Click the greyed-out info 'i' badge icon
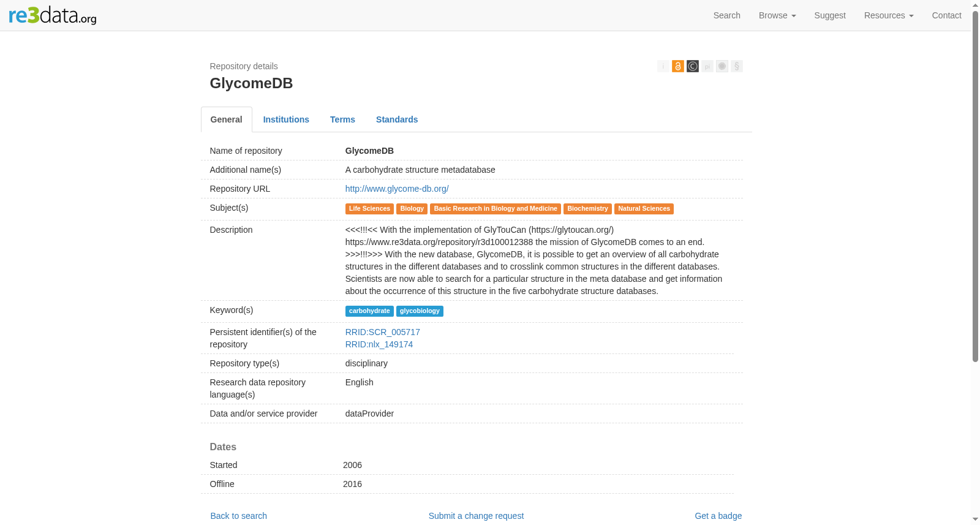This screenshot has height=525, width=980. [x=663, y=66]
